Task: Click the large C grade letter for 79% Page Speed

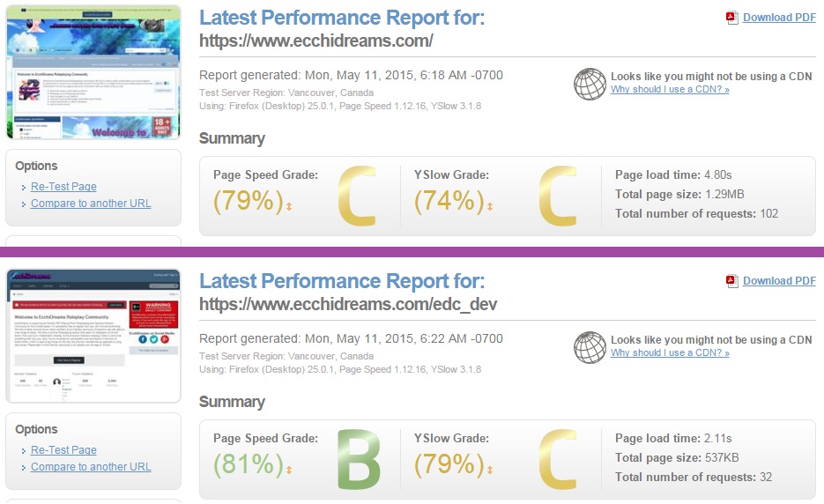Action: pyautogui.click(x=357, y=196)
